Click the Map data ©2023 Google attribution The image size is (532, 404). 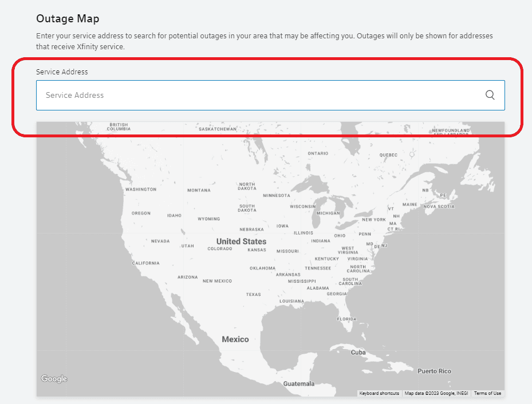tap(437, 393)
